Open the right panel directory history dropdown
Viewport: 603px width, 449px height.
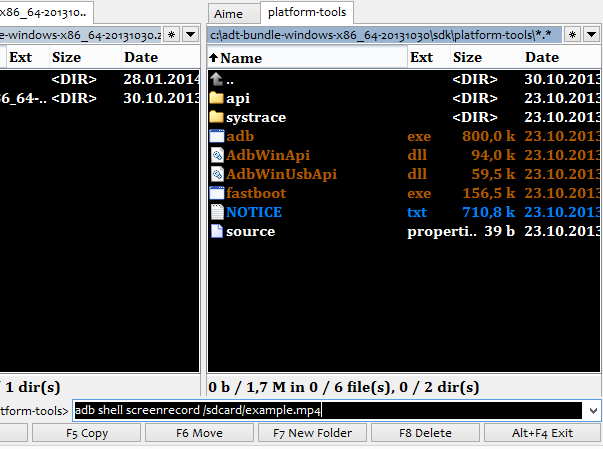(x=591, y=35)
